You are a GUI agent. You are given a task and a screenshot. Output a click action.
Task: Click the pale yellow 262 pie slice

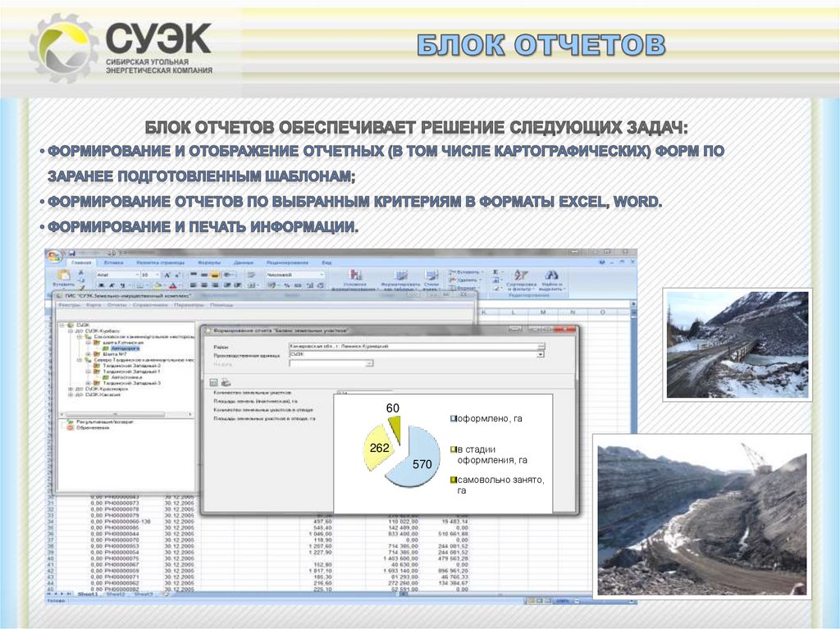[379, 449]
